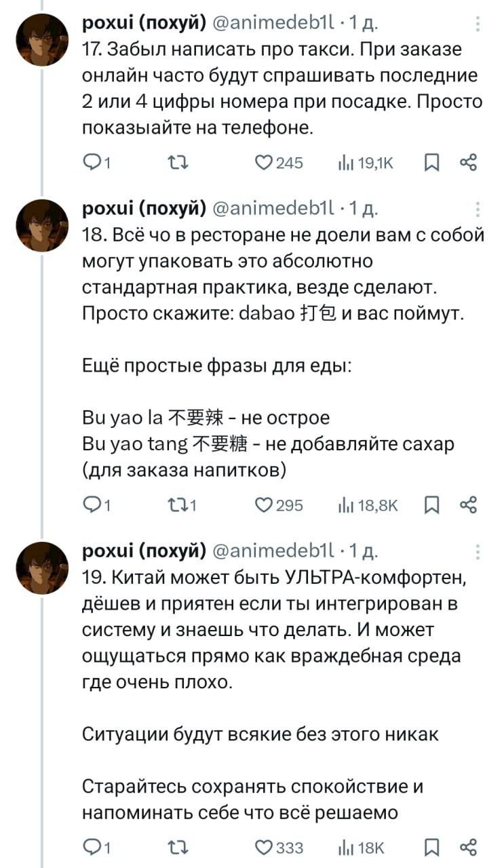The height and width of the screenshot is (868, 504).
Task: Reply to tweet 17 about taxi
Action: pyautogui.click(x=92, y=162)
